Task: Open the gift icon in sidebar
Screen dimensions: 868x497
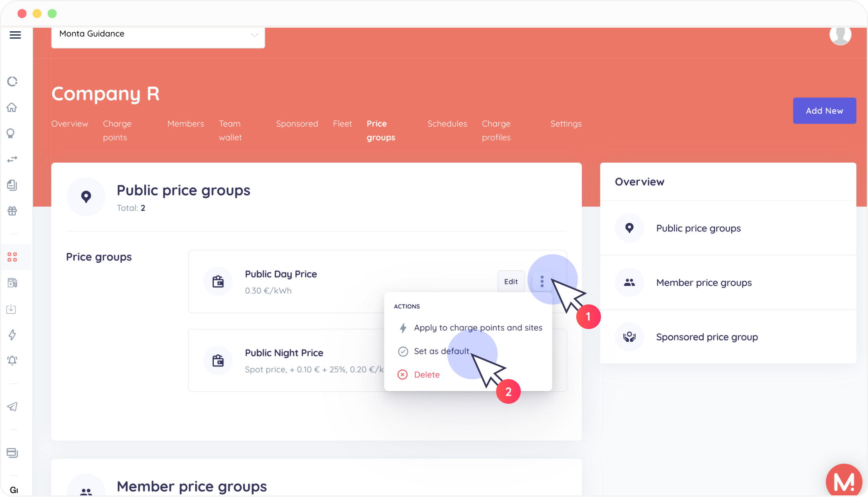Action: coord(12,211)
